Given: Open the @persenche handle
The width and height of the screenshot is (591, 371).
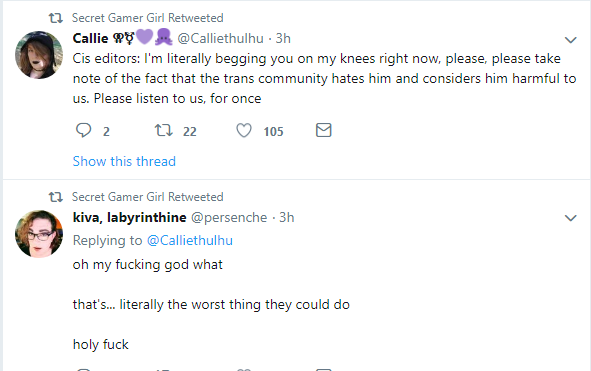Looking at the screenshot, I should tap(229, 218).
